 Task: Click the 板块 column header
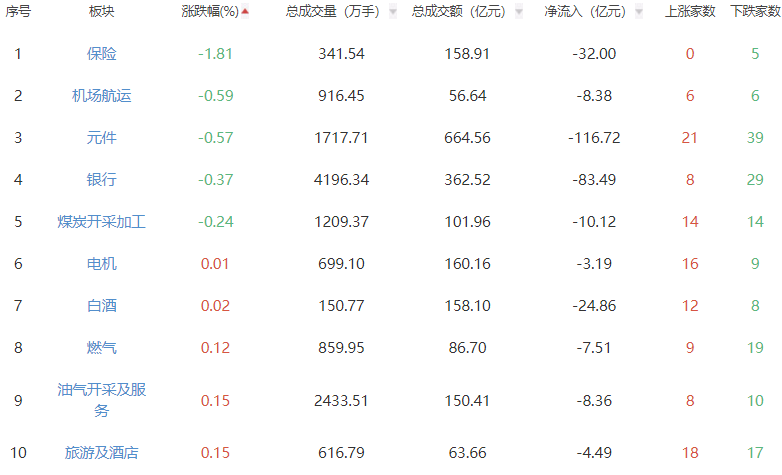pos(101,12)
